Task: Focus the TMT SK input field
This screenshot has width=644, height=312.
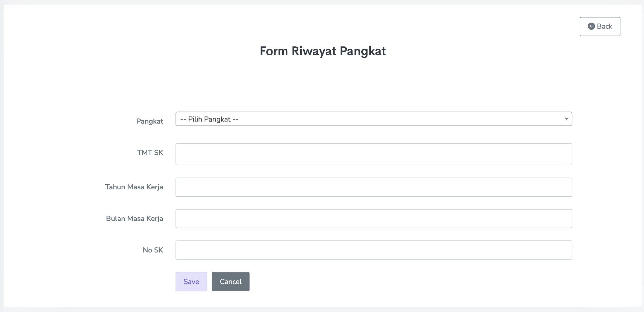Action: (x=373, y=154)
